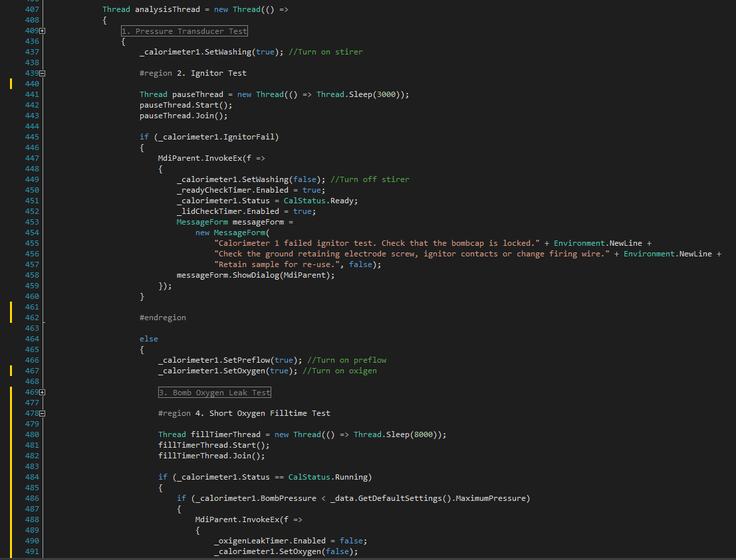
Task: Click '//Turn on preflow' comment
Action: [347, 360]
